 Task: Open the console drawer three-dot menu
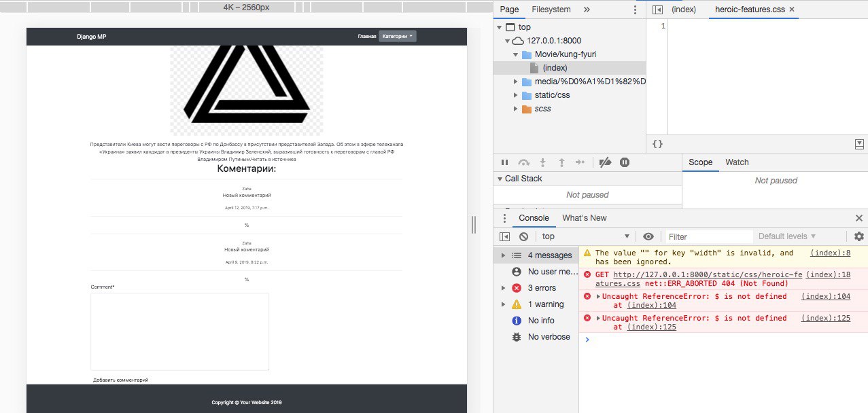(x=504, y=218)
